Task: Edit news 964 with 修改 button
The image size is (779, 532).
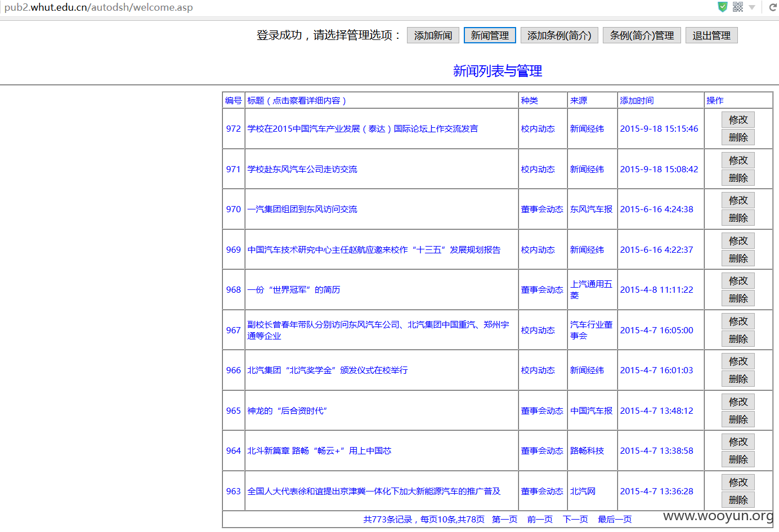Action: [x=738, y=442]
